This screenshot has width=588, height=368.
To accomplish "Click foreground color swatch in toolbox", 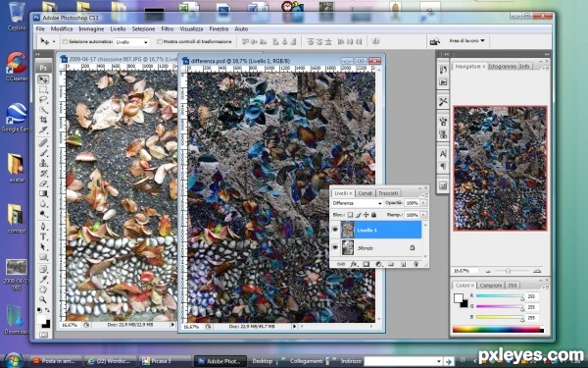I will coord(41,320).
